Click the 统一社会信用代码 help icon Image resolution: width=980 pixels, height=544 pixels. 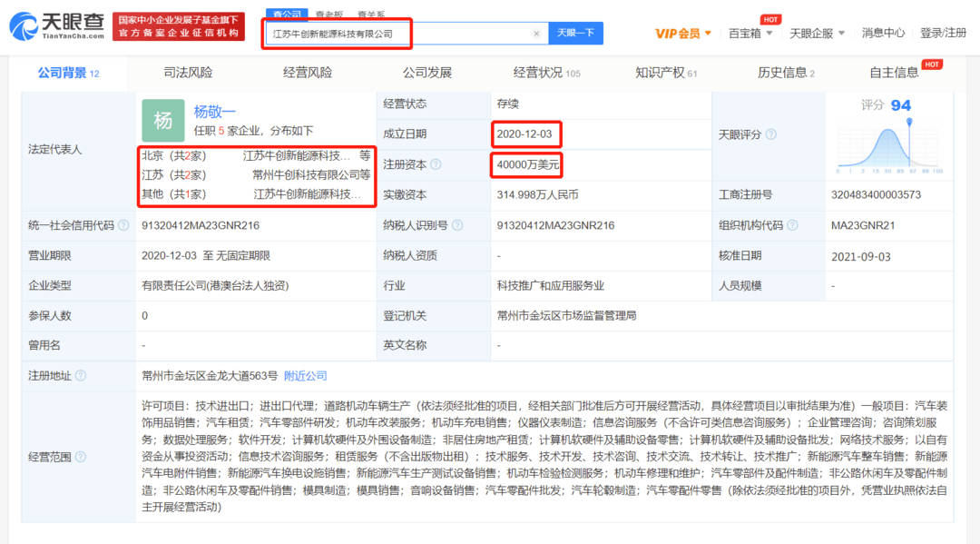(123, 225)
